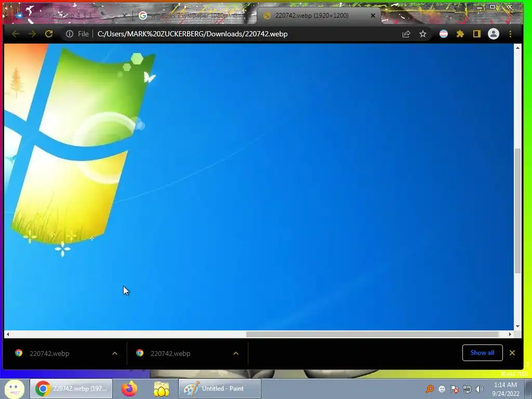
Task: Select the Chrome 220742.webp taskbar button
Action: pyautogui.click(x=71, y=389)
